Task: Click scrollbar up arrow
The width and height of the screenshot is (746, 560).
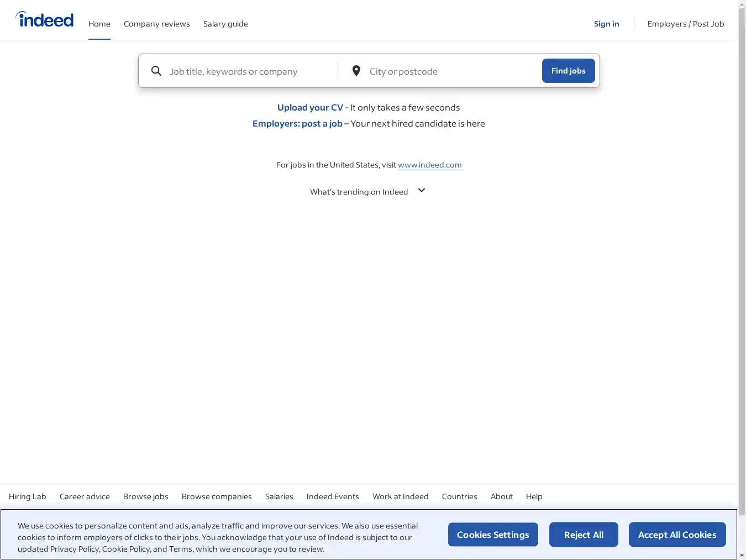Action: [x=742, y=4]
